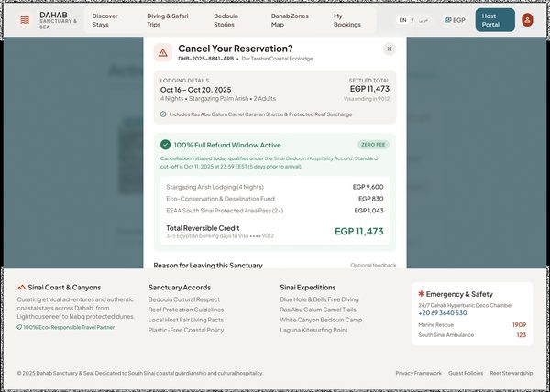Open Diving & Safari Trips menu
The image size is (550, 392).
tap(168, 20)
